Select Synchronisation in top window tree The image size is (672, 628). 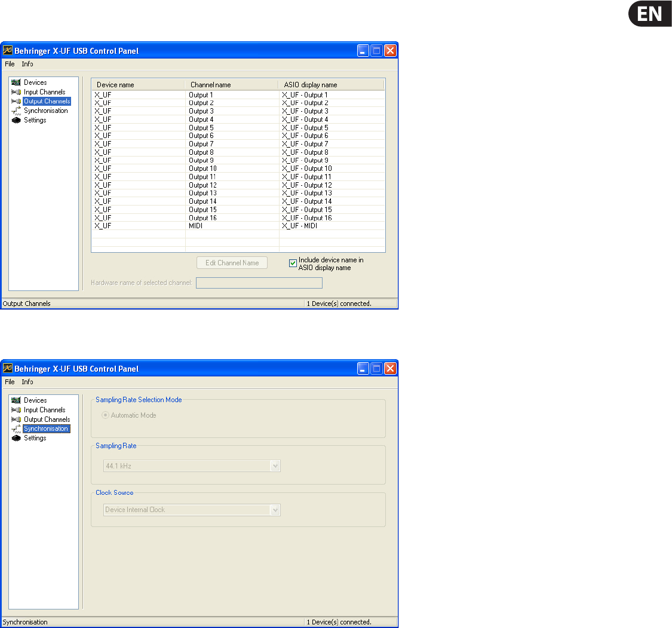coord(46,111)
